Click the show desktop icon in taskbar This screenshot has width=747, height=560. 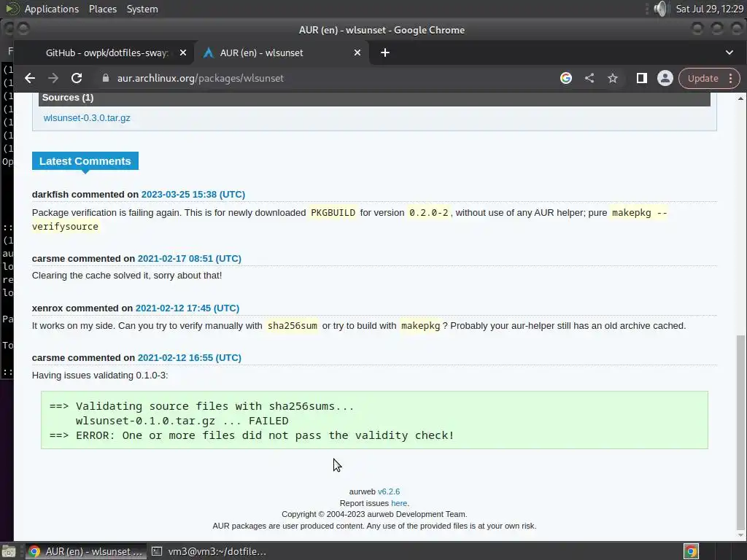tap(9, 551)
